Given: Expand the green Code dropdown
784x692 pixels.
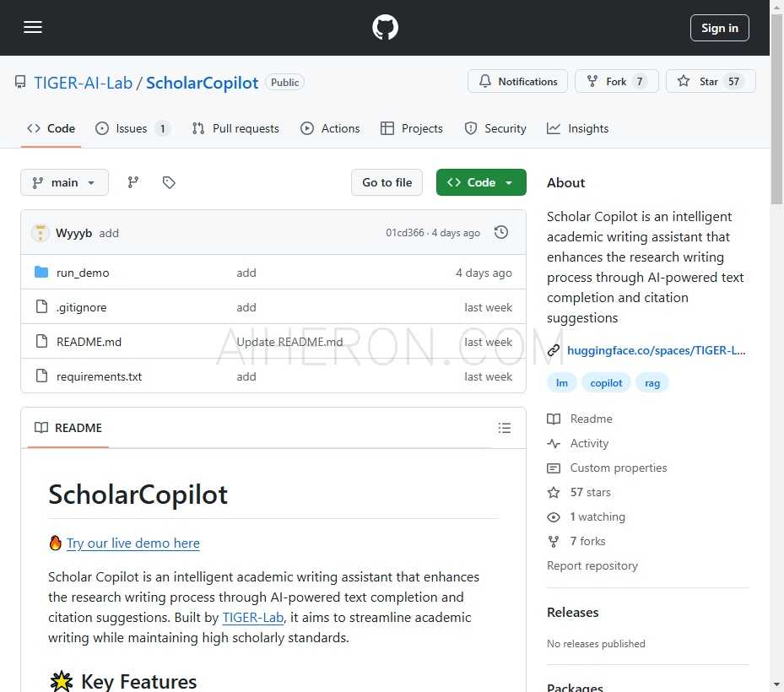Looking at the screenshot, I should [x=481, y=182].
